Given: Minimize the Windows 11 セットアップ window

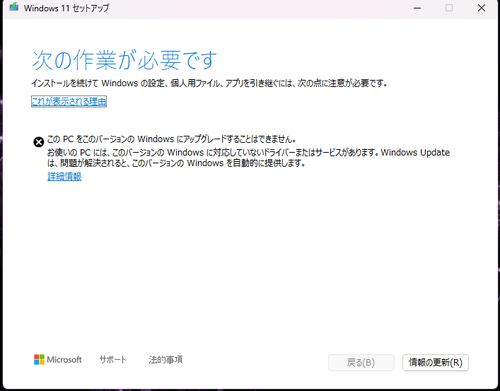Looking at the screenshot, I should pyautogui.click(x=417, y=8).
